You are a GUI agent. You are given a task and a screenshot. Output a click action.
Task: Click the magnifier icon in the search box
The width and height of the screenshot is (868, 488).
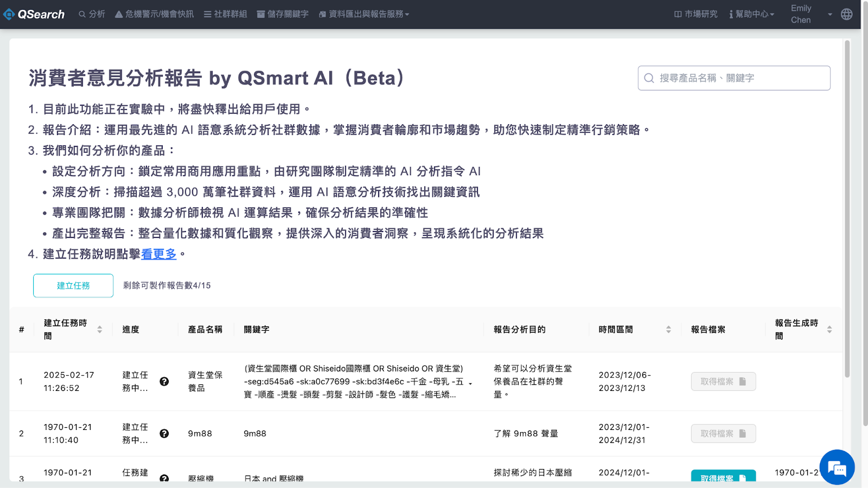point(649,78)
